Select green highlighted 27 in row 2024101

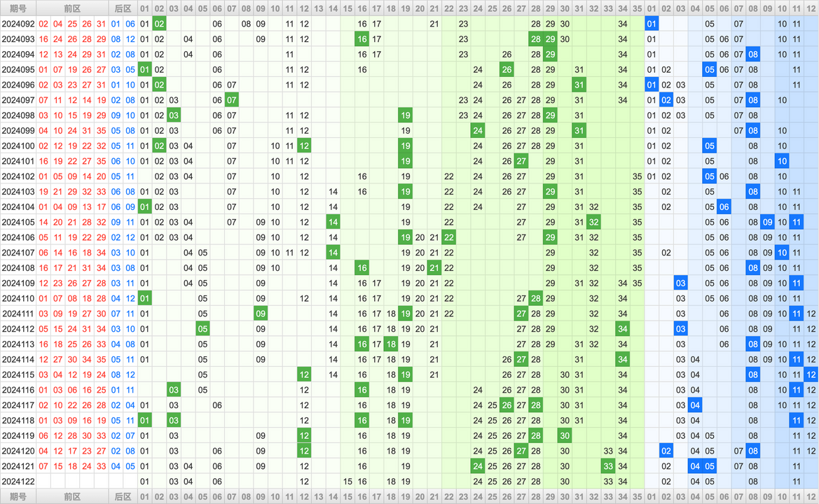(x=521, y=161)
